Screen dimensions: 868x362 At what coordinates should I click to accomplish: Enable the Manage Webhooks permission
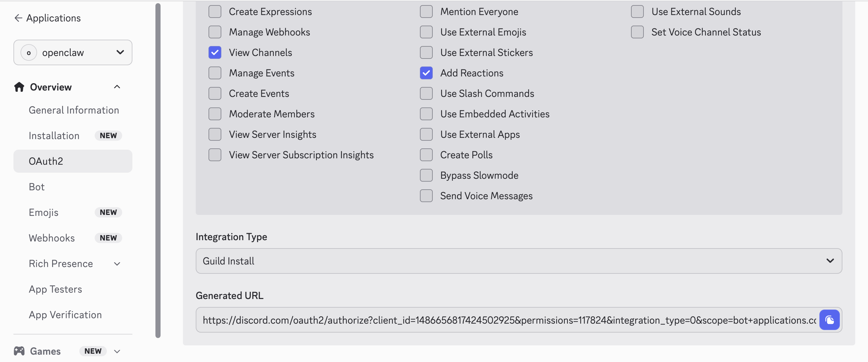[x=215, y=32]
